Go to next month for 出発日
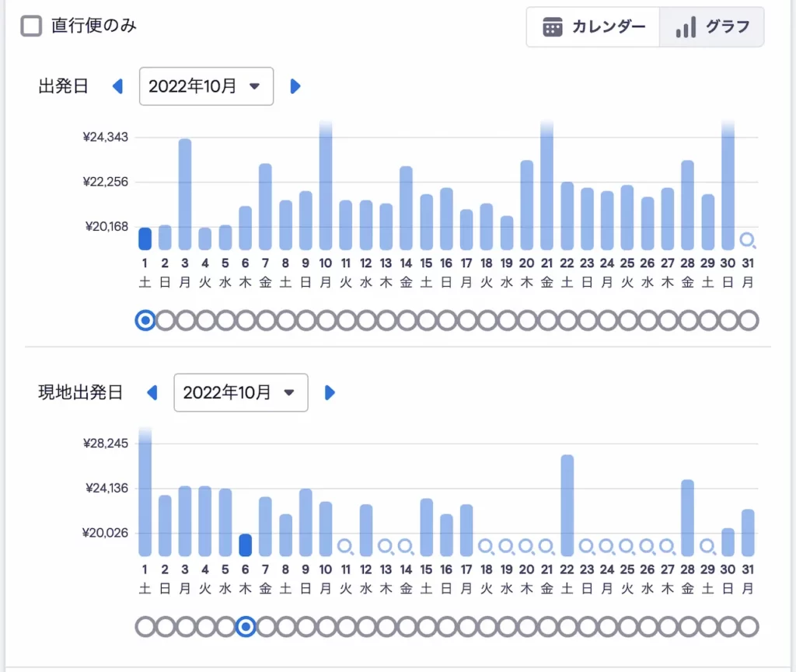This screenshot has height=672, width=796. click(x=295, y=86)
